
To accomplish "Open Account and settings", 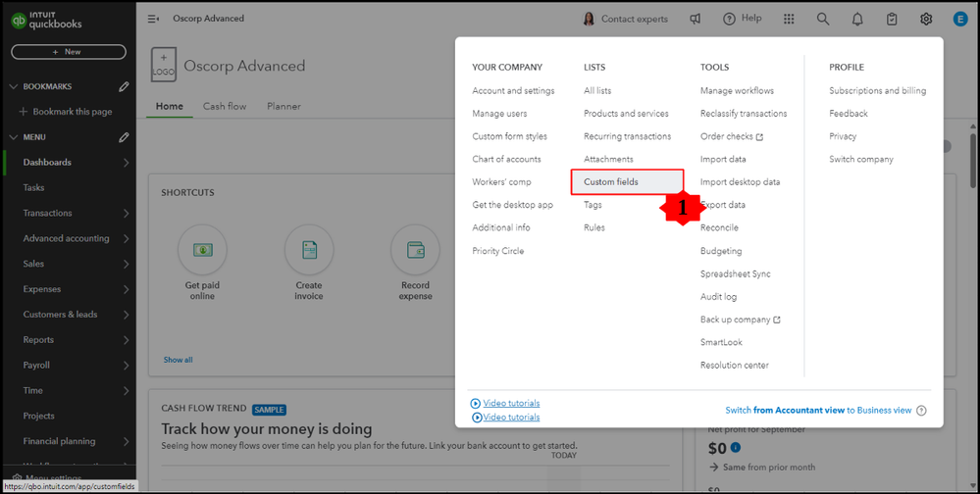I will [513, 90].
